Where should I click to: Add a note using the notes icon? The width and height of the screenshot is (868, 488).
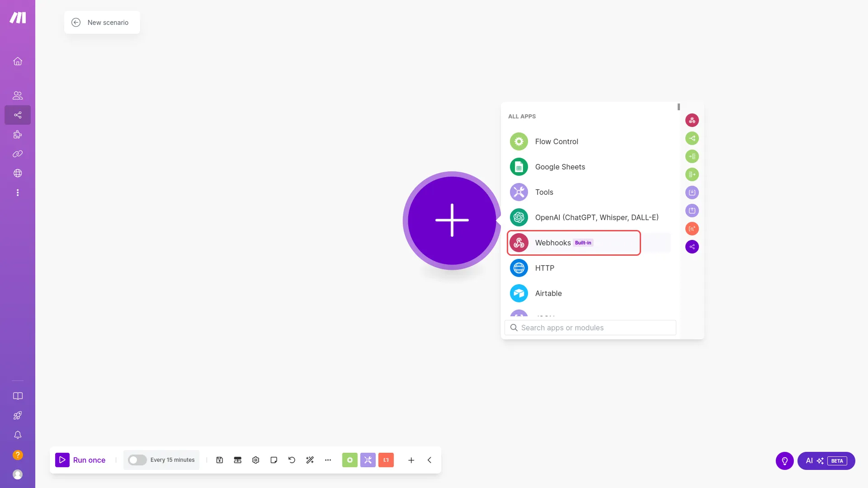(x=274, y=460)
